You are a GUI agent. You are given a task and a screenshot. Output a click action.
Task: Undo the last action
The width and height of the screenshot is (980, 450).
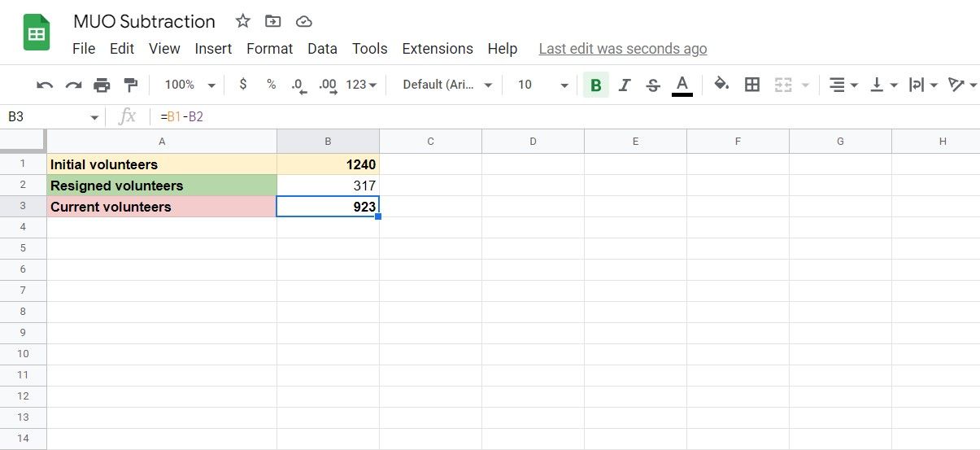point(46,85)
